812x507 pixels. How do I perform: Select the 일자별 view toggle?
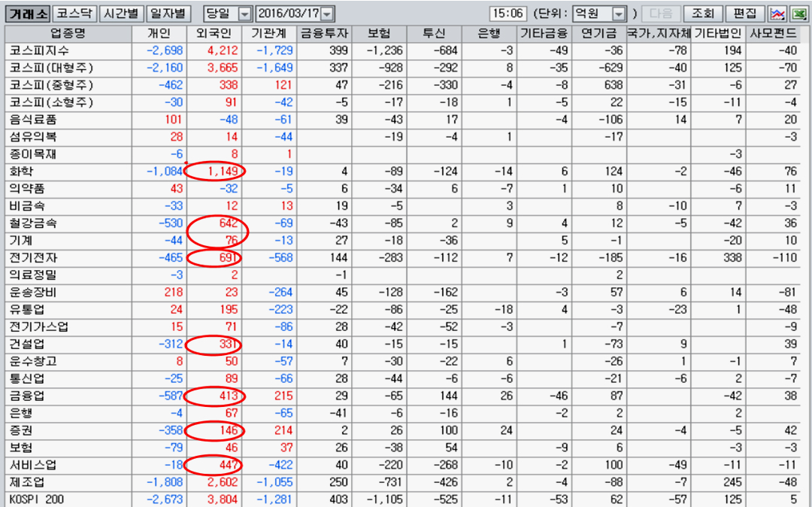click(168, 14)
